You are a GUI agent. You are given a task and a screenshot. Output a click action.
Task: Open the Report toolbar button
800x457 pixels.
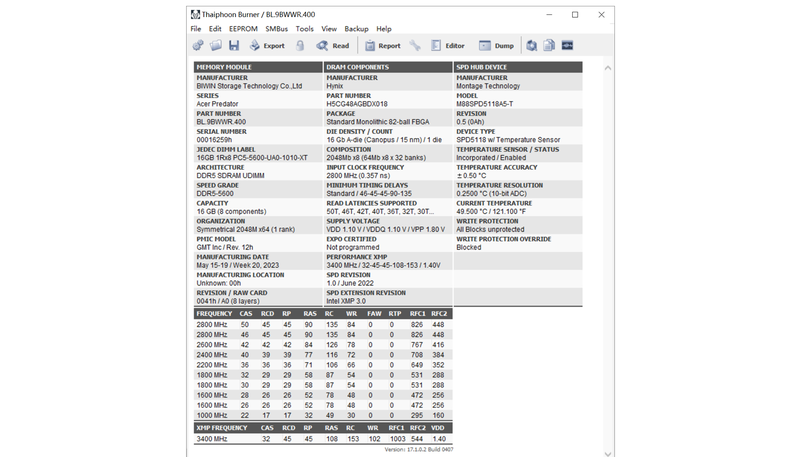pos(383,45)
